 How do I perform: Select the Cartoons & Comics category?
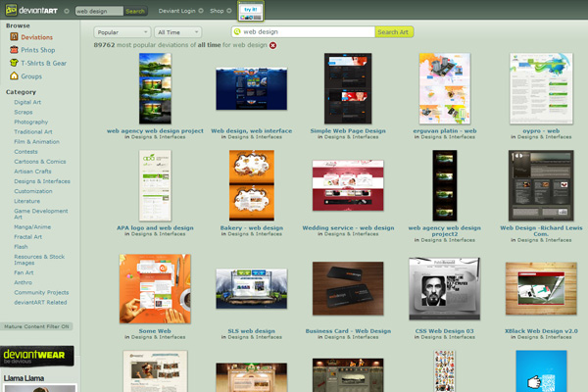[40, 162]
